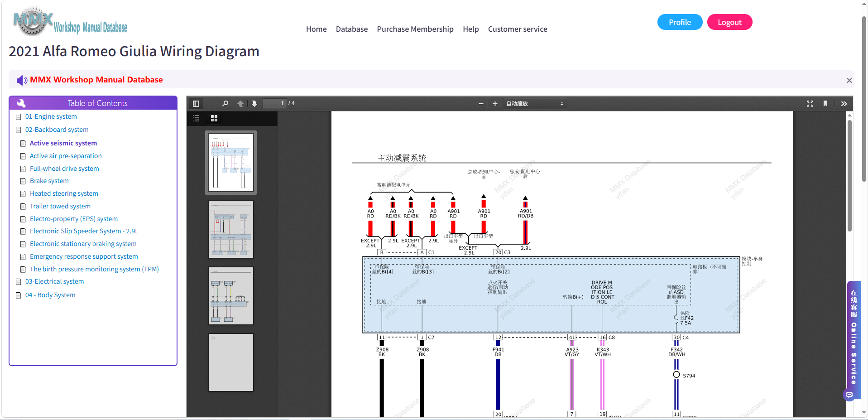
Task: Expand 01-Engine system section
Action: click(x=51, y=116)
